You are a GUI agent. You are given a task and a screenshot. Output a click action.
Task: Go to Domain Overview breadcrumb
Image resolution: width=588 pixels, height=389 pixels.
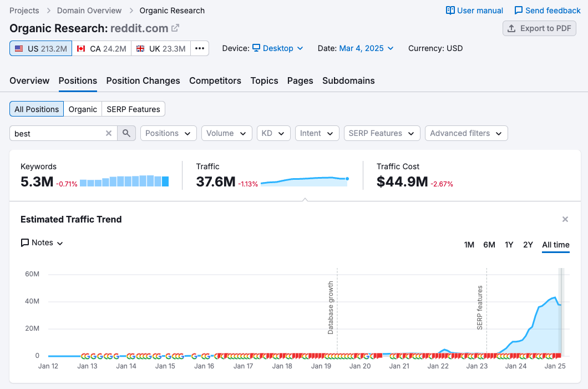click(89, 11)
